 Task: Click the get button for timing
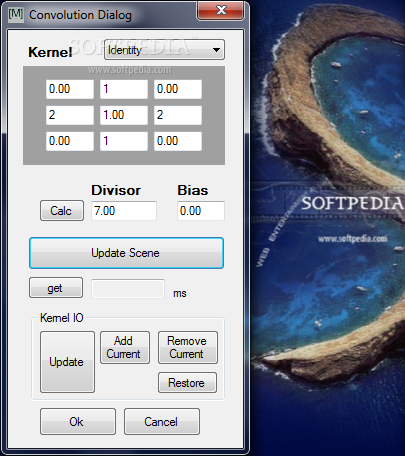[x=56, y=288]
